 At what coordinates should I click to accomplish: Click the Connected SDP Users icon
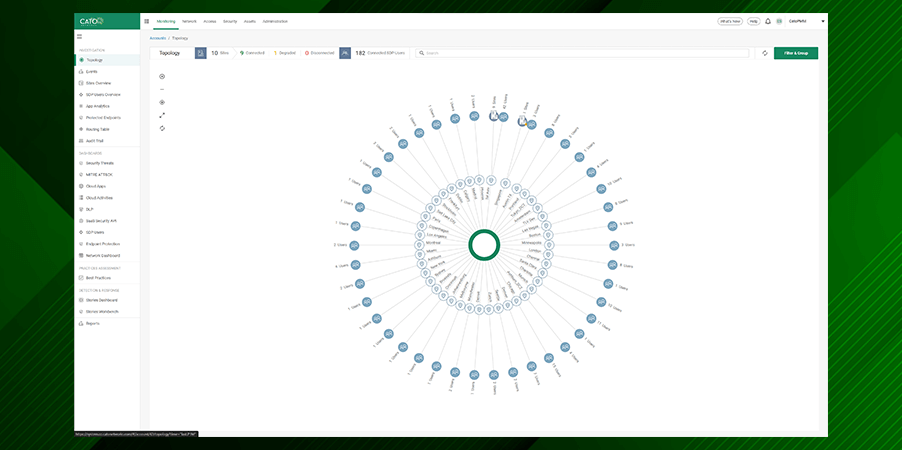(345, 53)
